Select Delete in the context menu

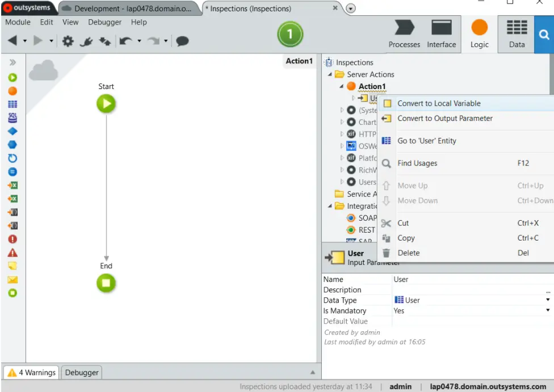(x=467, y=253)
